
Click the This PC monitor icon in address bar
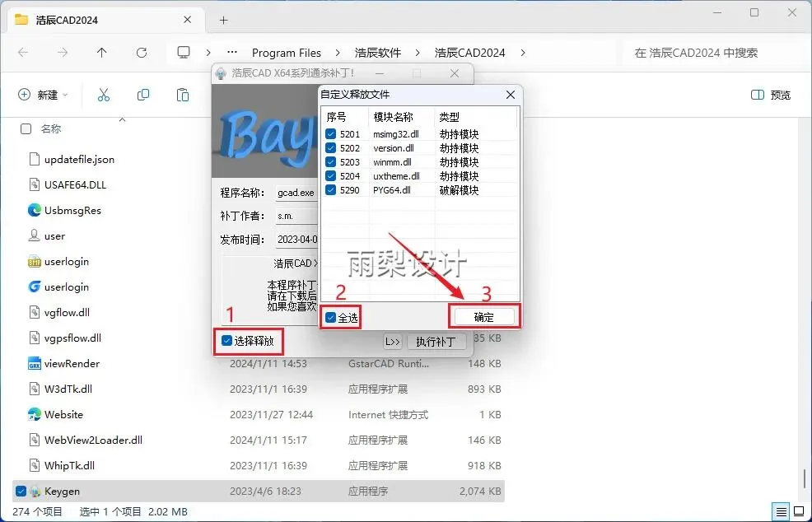coord(184,53)
